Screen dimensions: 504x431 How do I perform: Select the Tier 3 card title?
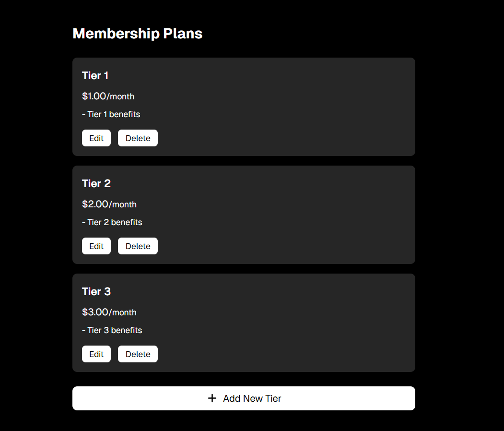click(x=96, y=291)
